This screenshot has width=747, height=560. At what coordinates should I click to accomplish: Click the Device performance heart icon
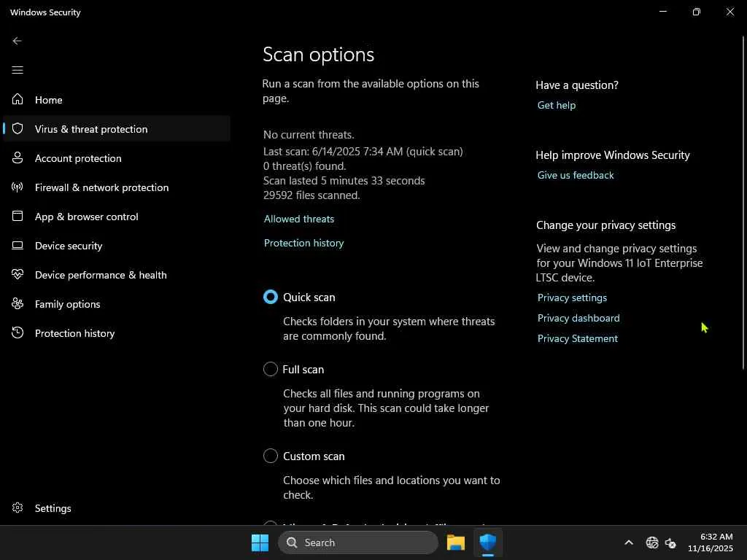pyautogui.click(x=18, y=274)
